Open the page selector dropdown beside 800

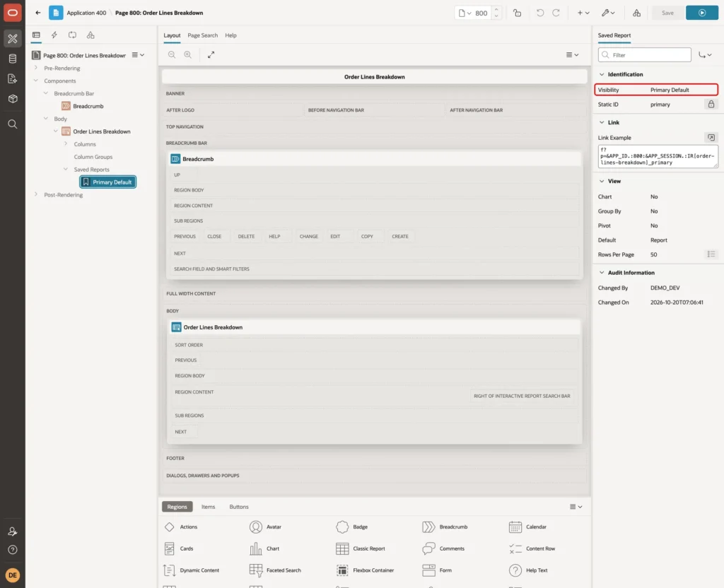465,13
